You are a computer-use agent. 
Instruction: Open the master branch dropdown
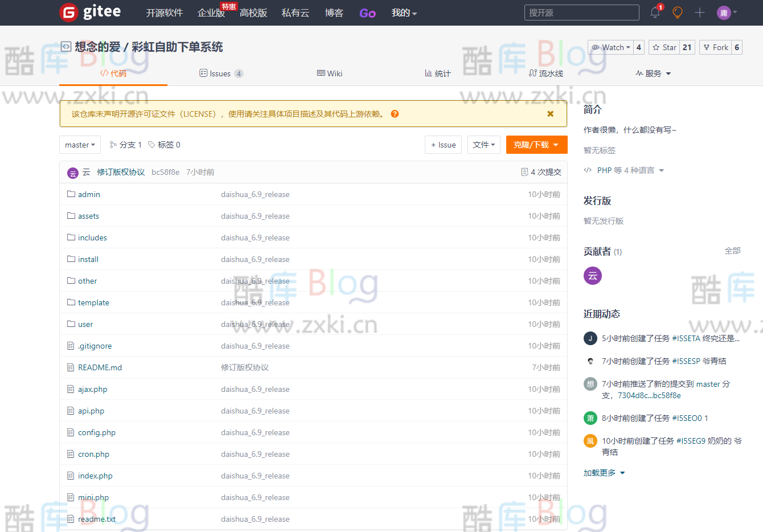[x=80, y=144]
